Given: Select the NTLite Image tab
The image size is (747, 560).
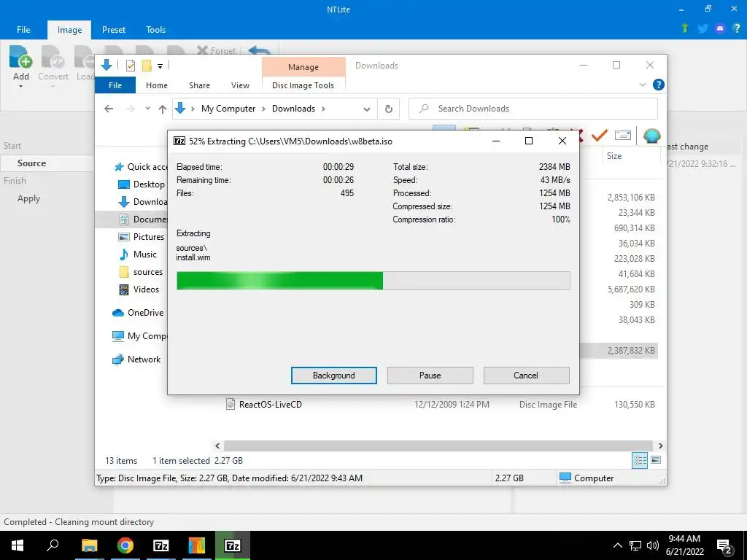Looking at the screenshot, I should [69, 30].
